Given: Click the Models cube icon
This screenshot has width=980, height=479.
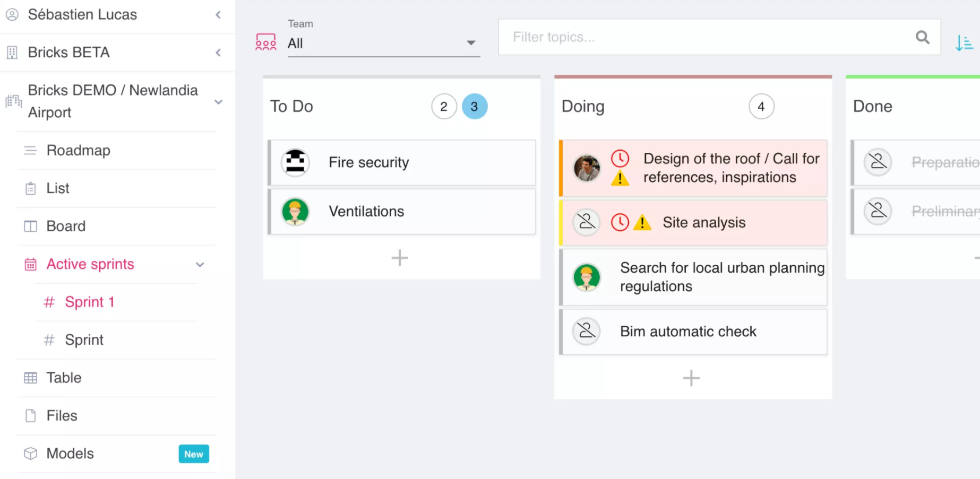Looking at the screenshot, I should 30,454.
